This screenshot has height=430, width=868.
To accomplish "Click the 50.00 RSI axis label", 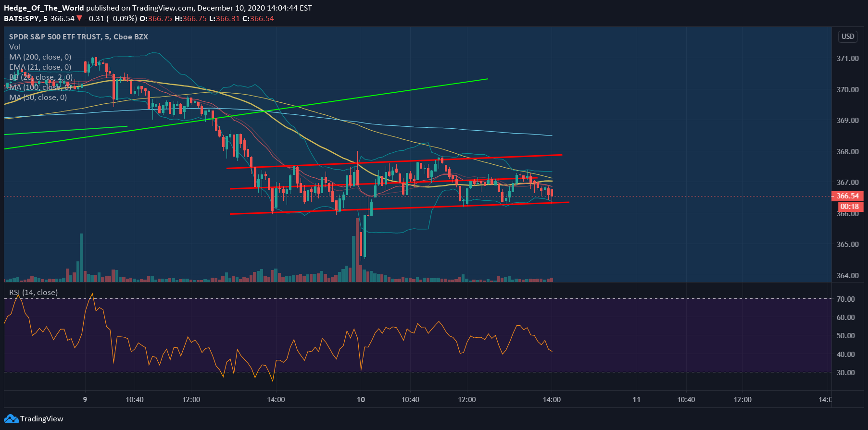I will (x=846, y=335).
